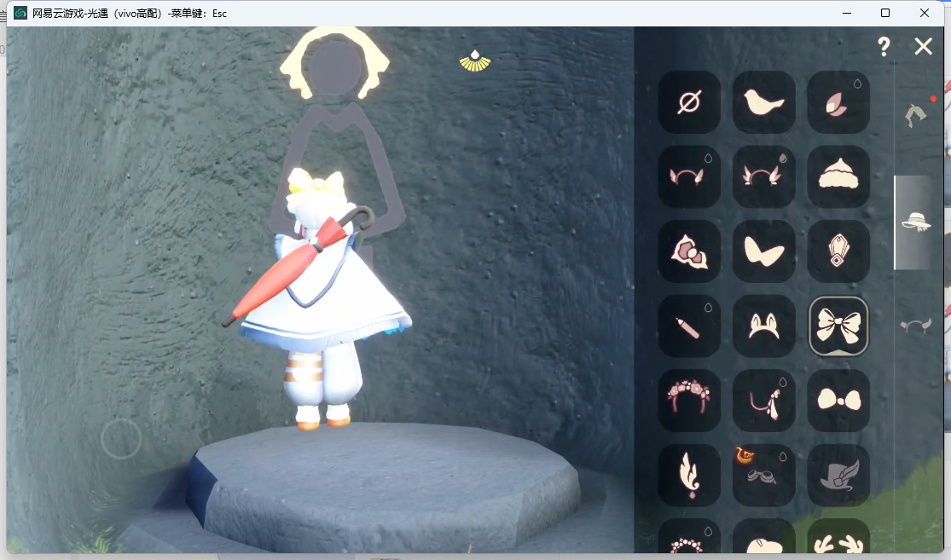Choose the tassel earring headpiece
This screenshot has height=560, width=951.
(763, 401)
